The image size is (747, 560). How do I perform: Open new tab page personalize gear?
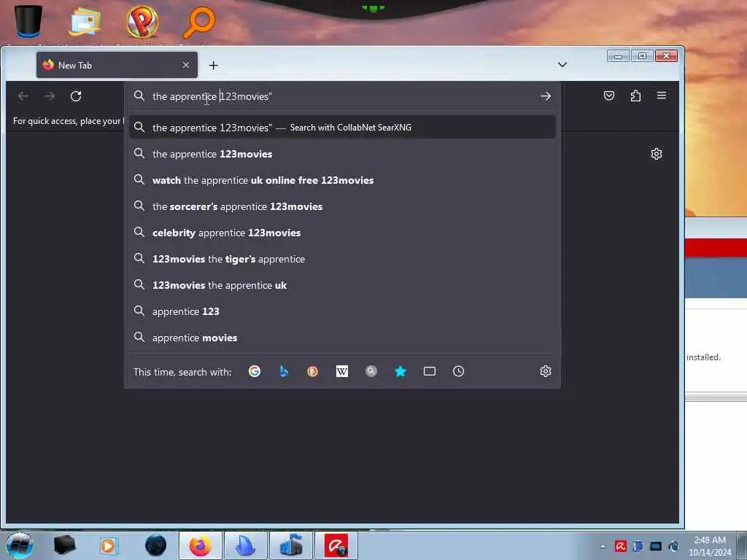click(x=657, y=154)
